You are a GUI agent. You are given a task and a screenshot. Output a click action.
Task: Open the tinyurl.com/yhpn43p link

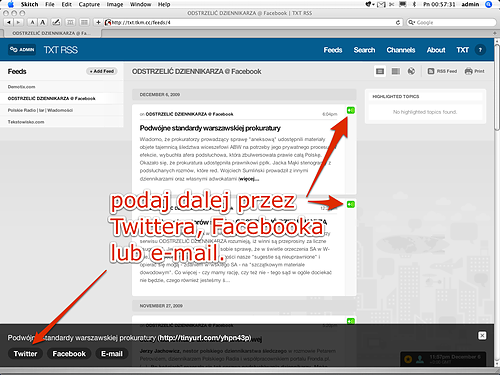coord(205,338)
